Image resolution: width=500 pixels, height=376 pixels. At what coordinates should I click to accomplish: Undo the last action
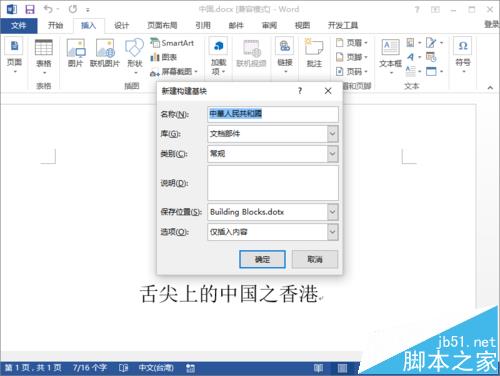click(48, 9)
